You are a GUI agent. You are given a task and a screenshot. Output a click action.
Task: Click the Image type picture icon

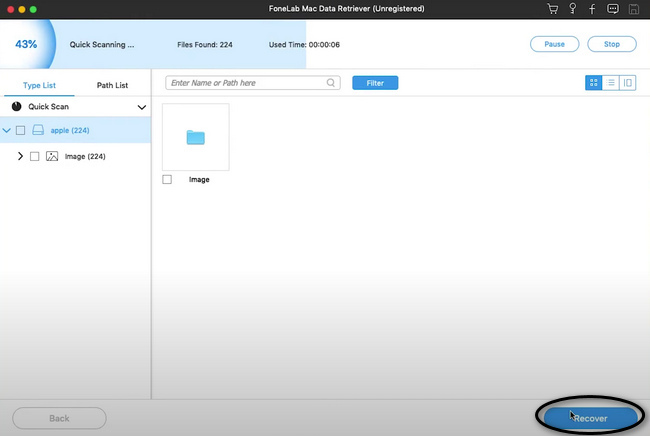pyautogui.click(x=52, y=156)
